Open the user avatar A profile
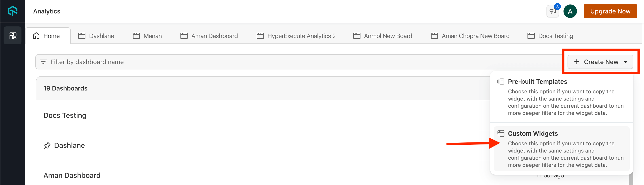 (570, 11)
